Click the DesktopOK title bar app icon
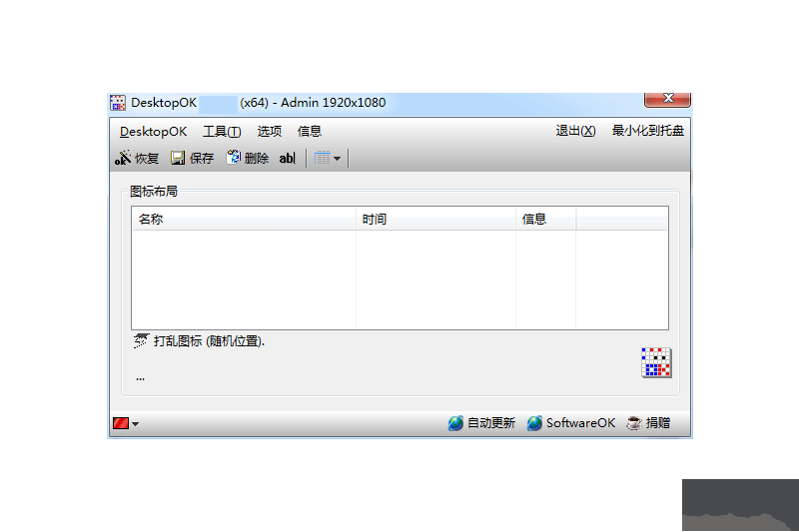Image resolution: width=799 pixels, height=532 pixels. point(118,103)
